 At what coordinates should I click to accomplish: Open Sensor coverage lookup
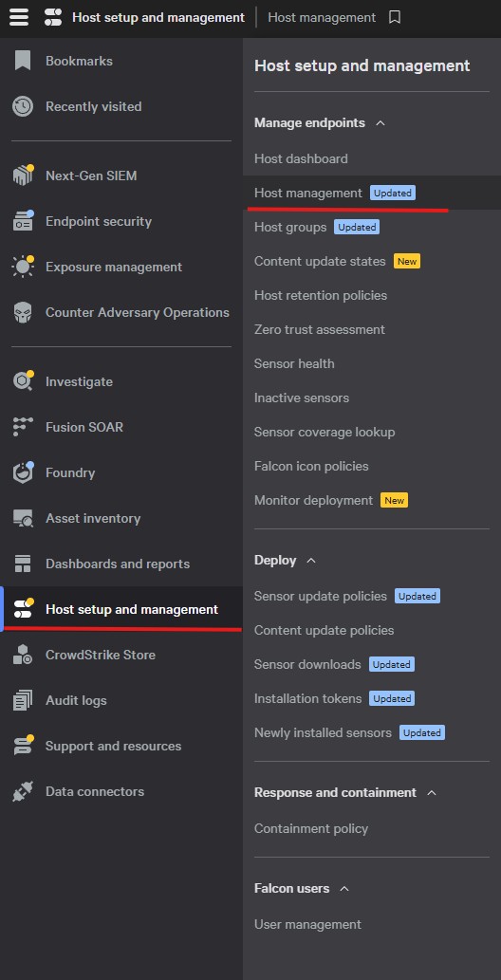coord(324,432)
